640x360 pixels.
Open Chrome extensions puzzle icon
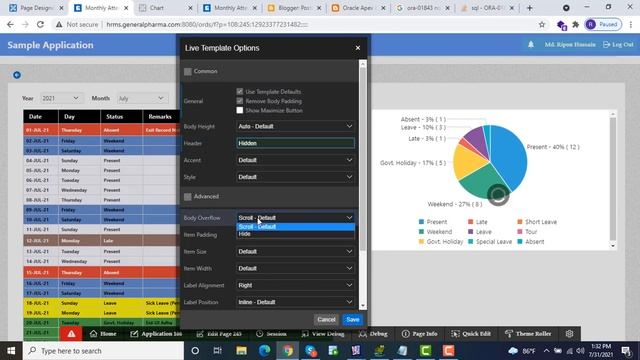[x=576, y=24]
